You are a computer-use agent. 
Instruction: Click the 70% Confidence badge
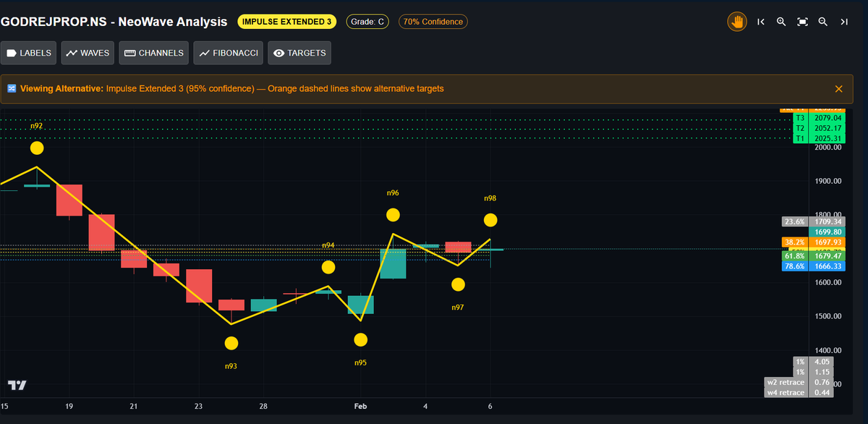click(433, 22)
